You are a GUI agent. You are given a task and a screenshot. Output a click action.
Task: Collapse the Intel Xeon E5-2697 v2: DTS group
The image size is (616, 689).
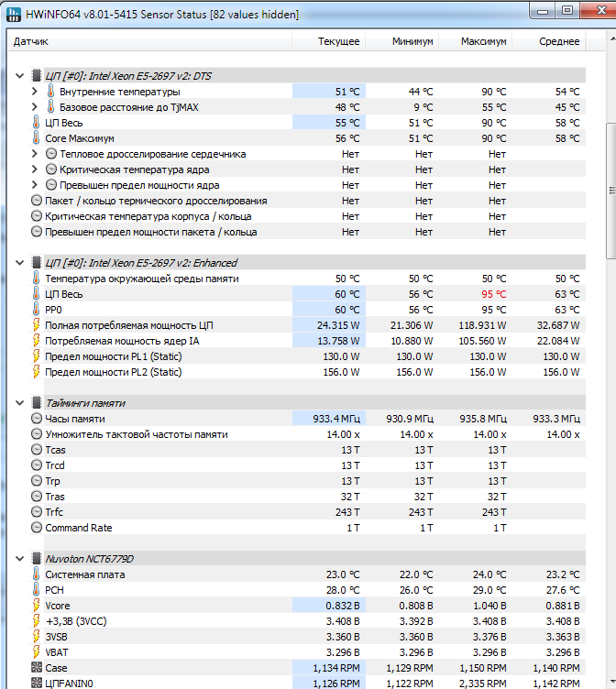point(19,76)
